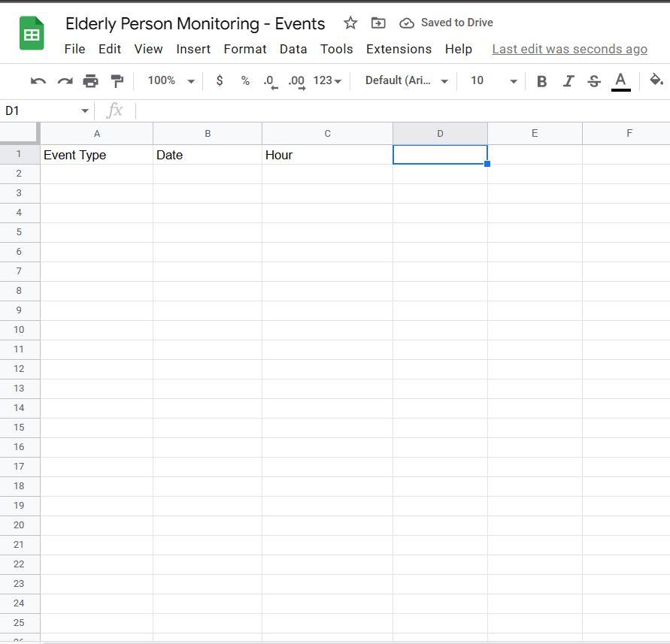Open the Data menu
Screen dimensions: 670x644
click(293, 49)
